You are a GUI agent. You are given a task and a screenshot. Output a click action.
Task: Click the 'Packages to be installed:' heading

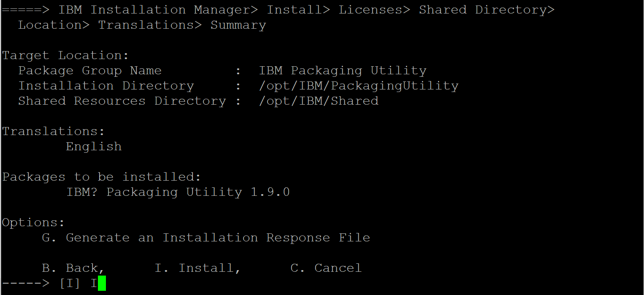[102, 177]
